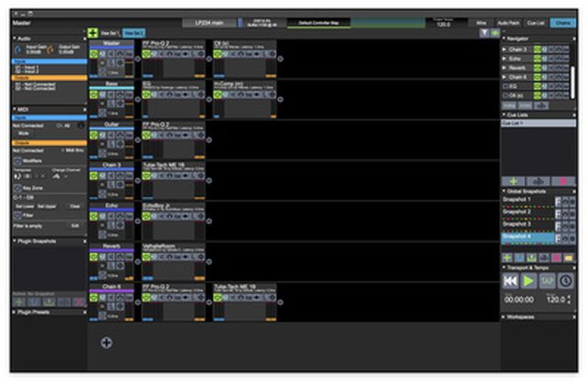Click the green icon next to the filter funnel
The width and height of the screenshot is (588, 384).
point(494,33)
